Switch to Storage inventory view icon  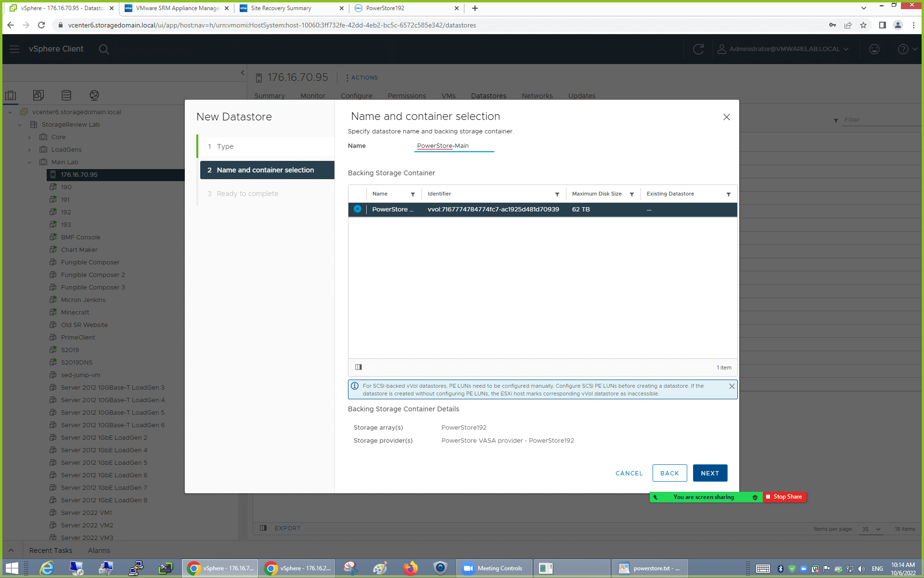pyautogui.click(x=66, y=95)
